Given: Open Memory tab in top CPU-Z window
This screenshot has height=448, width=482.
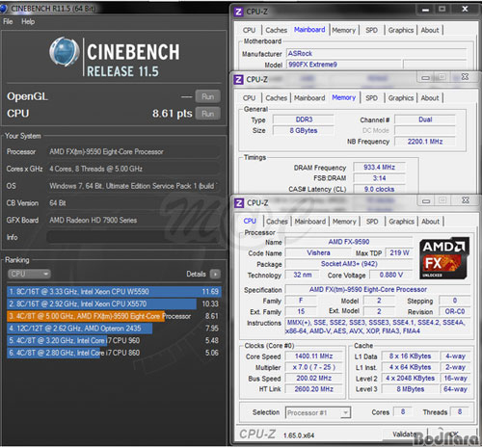Looking at the screenshot, I should [343, 30].
